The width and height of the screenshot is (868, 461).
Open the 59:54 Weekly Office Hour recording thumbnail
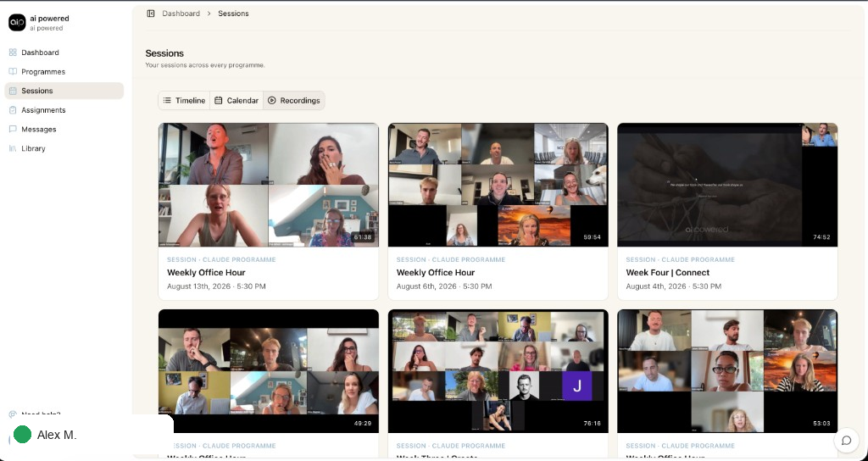coord(498,185)
